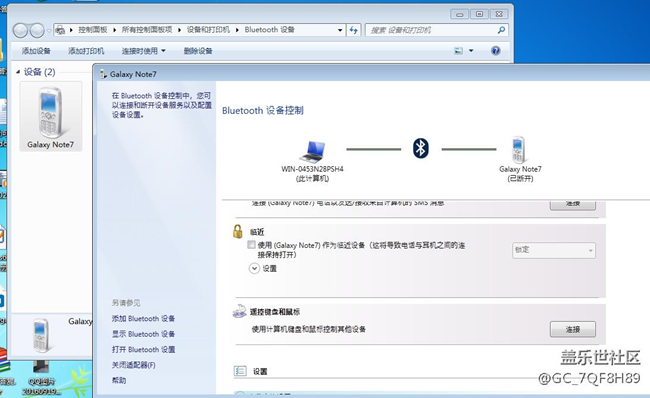Select Galaxy Note7 device in devices list
The width and height of the screenshot is (650, 398).
[51, 117]
